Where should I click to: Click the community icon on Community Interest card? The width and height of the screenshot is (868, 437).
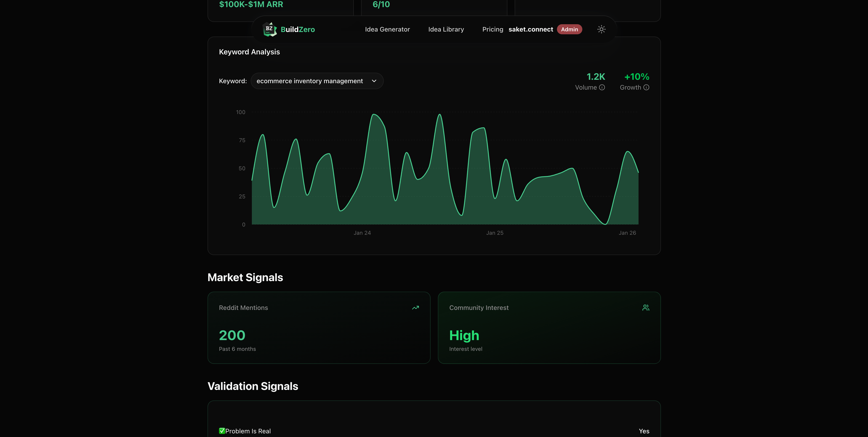646,307
